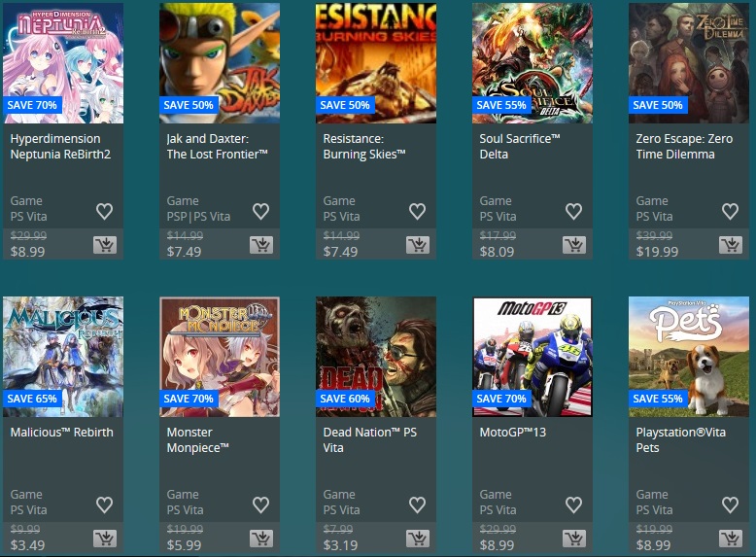756x557 pixels.
Task: Add Hyperdimension Neptunia ReBirth2 to cart
Action: coord(105,245)
